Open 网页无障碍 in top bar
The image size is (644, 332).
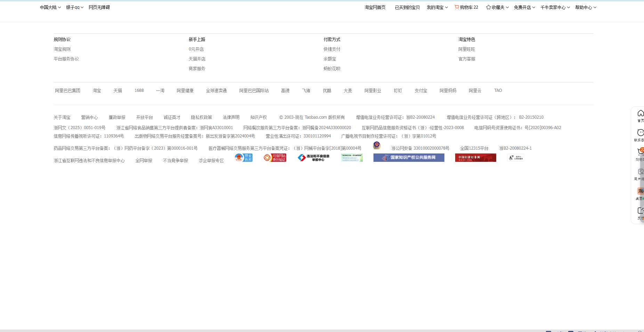pos(99,7)
